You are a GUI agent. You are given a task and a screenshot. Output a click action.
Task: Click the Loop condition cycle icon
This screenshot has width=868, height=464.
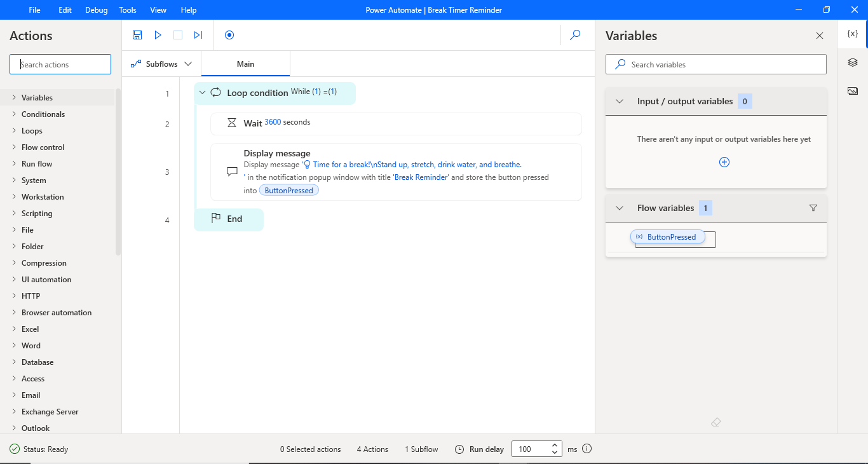(215, 92)
